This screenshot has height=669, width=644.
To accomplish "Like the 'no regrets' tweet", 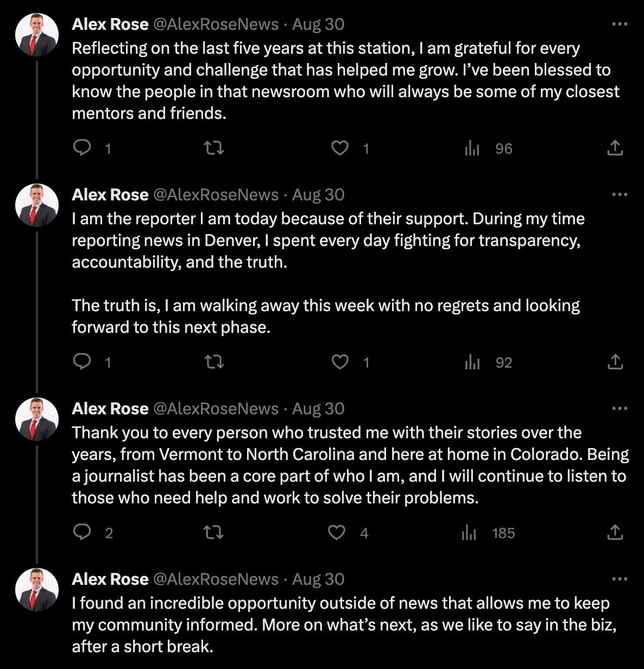I will 340,362.
